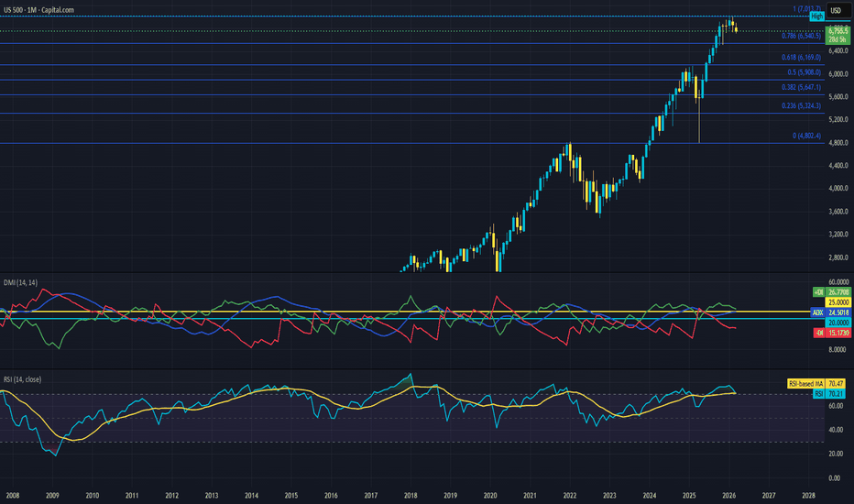Click the red -DI value label 15.1730
Screen dimensions: 854x504
coord(838,333)
